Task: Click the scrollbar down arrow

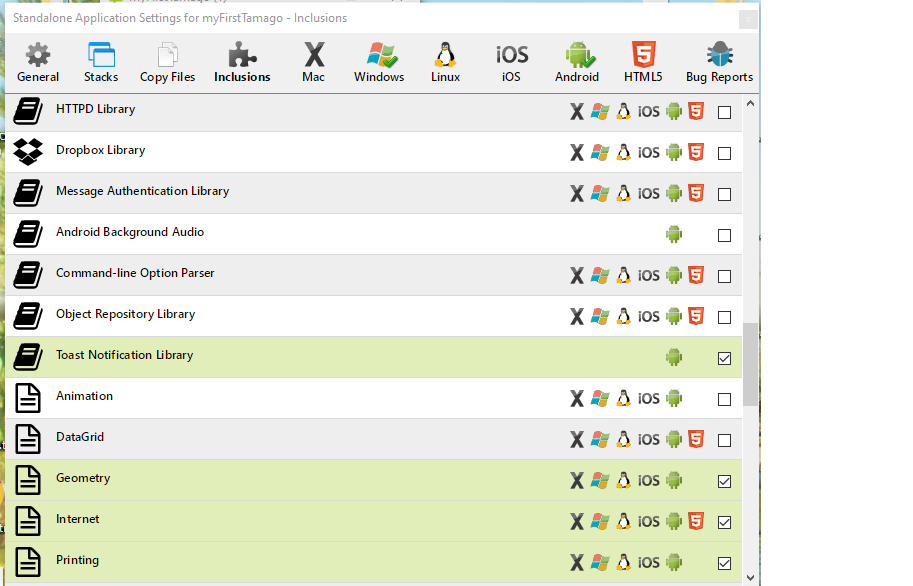Action: (750, 576)
